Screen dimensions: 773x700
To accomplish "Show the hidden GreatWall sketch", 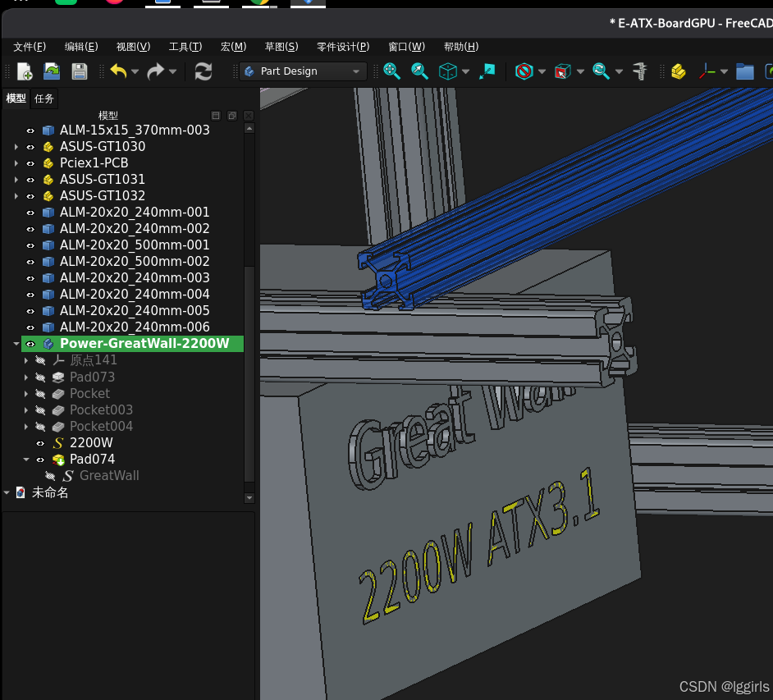I will tap(50, 476).
